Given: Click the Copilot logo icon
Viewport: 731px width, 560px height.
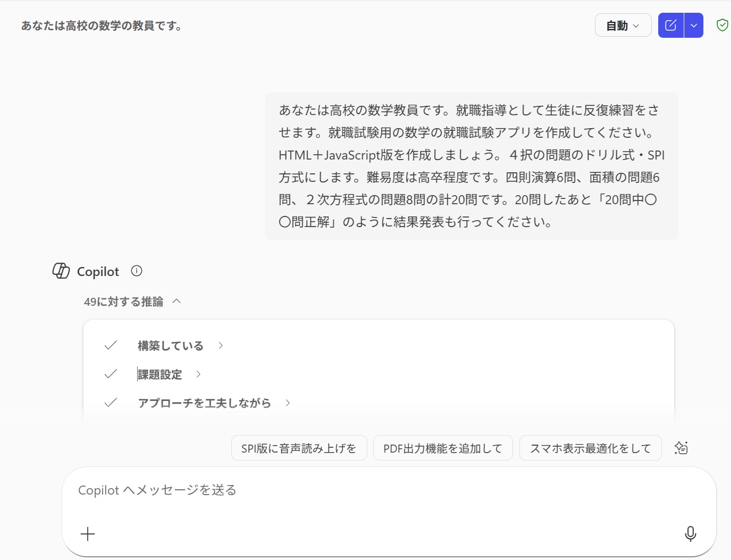Looking at the screenshot, I should coord(61,271).
